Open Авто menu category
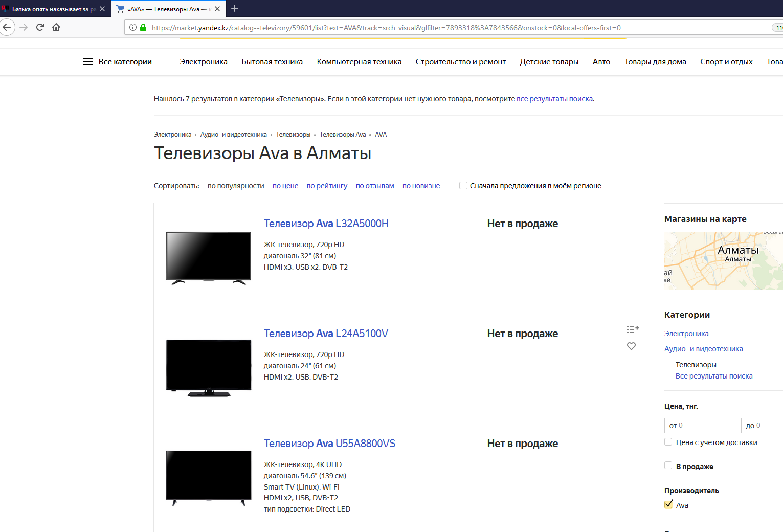The width and height of the screenshot is (783, 532). pyautogui.click(x=601, y=62)
